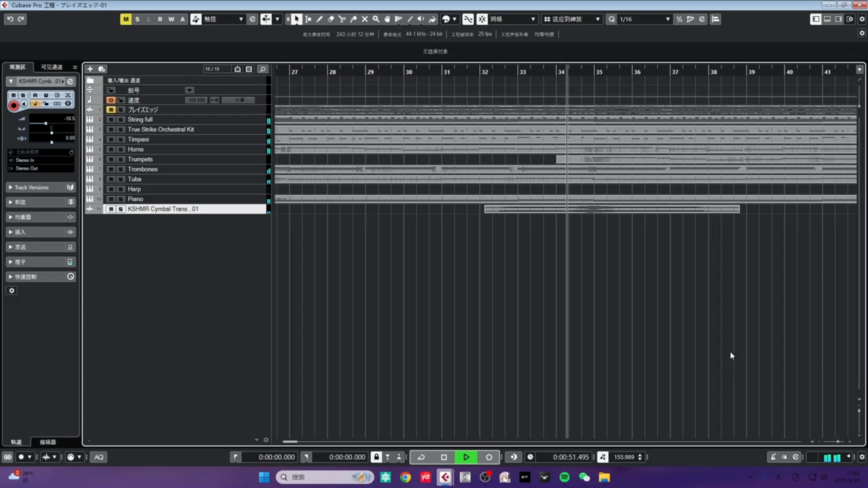Click the KSHMR cymbal audio clip
Viewport: 868px width, 488px height.
pyautogui.click(x=612, y=209)
